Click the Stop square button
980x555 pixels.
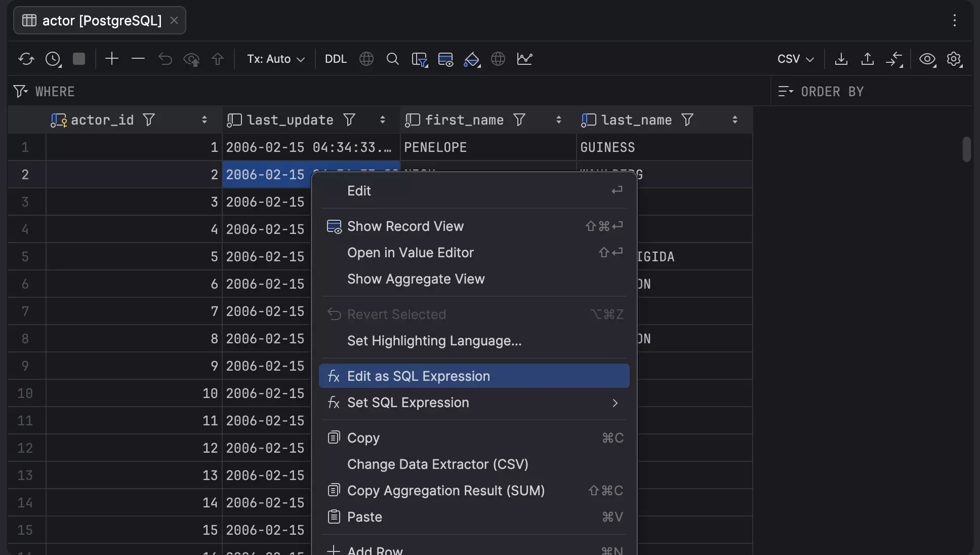click(x=79, y=59)
